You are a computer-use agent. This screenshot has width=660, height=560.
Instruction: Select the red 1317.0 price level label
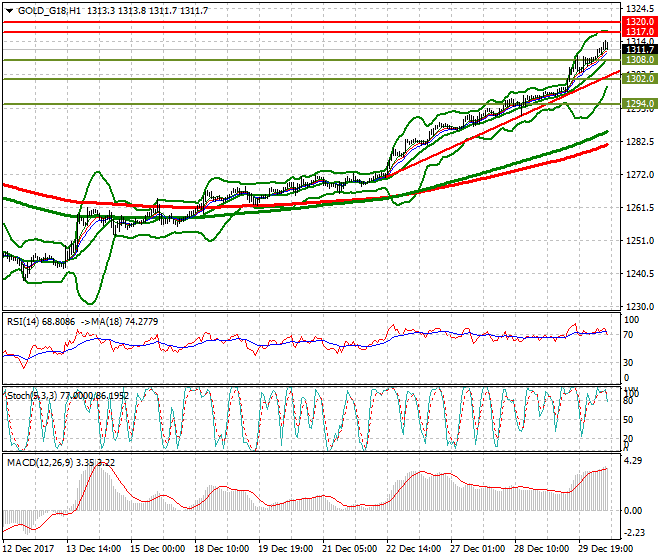[x=639, y=32]
